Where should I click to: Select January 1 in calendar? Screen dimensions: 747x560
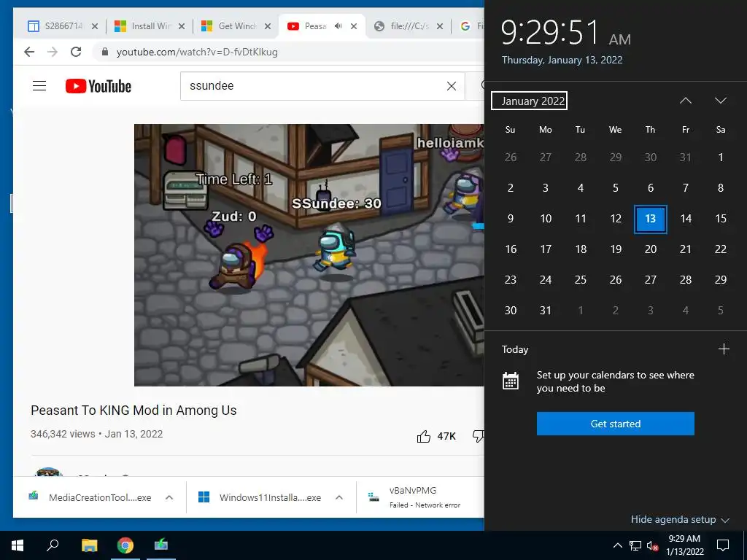pyautogui.click(x=720, y=157)
